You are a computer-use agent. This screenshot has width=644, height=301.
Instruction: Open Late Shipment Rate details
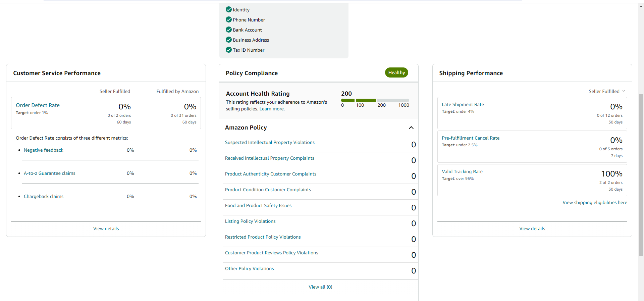tap(463, 104)
